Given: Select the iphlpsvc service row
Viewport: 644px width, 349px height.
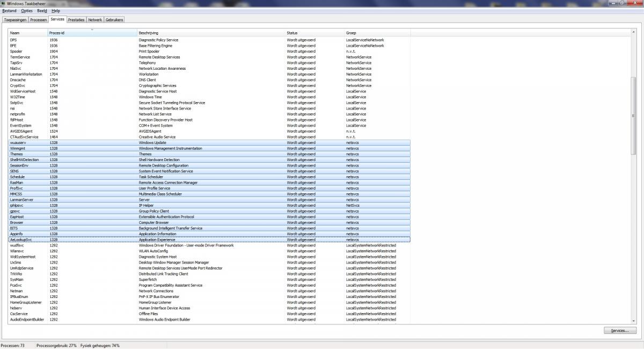Looking at the screenshot, I should [x=210, y=205].
